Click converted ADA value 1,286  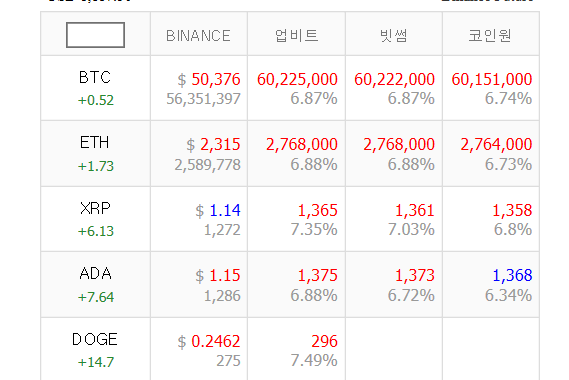(222, 296)
